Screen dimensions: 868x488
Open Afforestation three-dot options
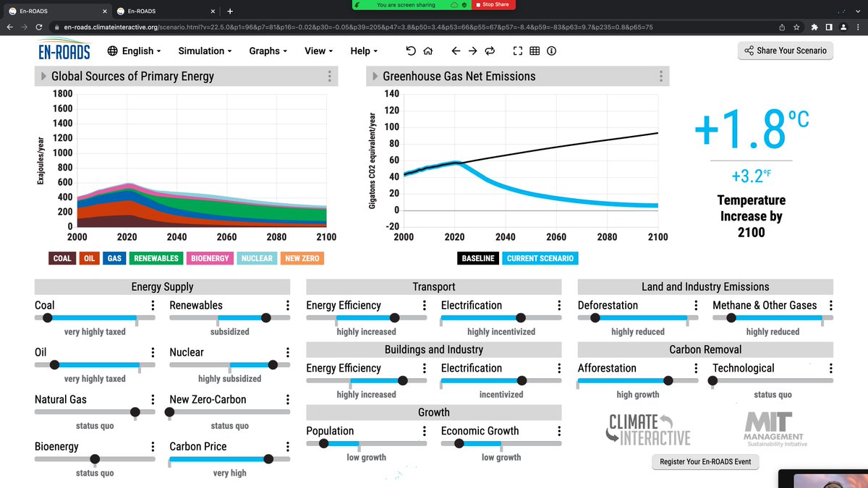(696, 369)
